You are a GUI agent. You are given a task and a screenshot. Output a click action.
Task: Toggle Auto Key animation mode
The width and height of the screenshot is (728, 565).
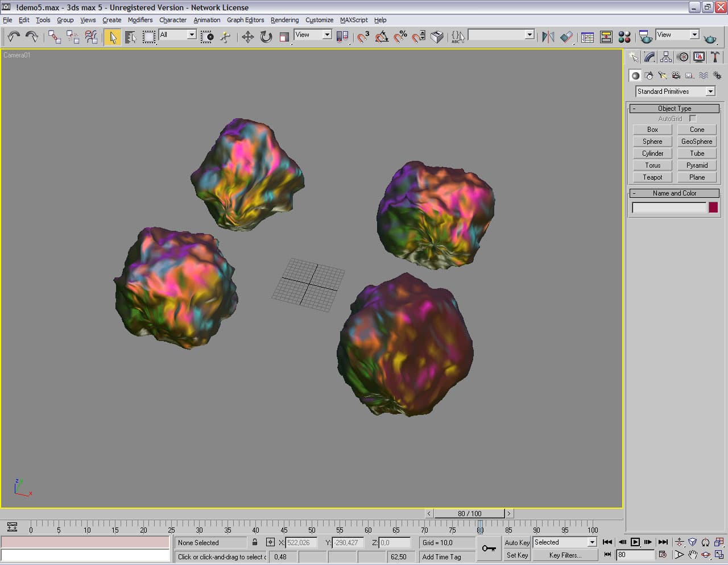(x=516, y=542)
